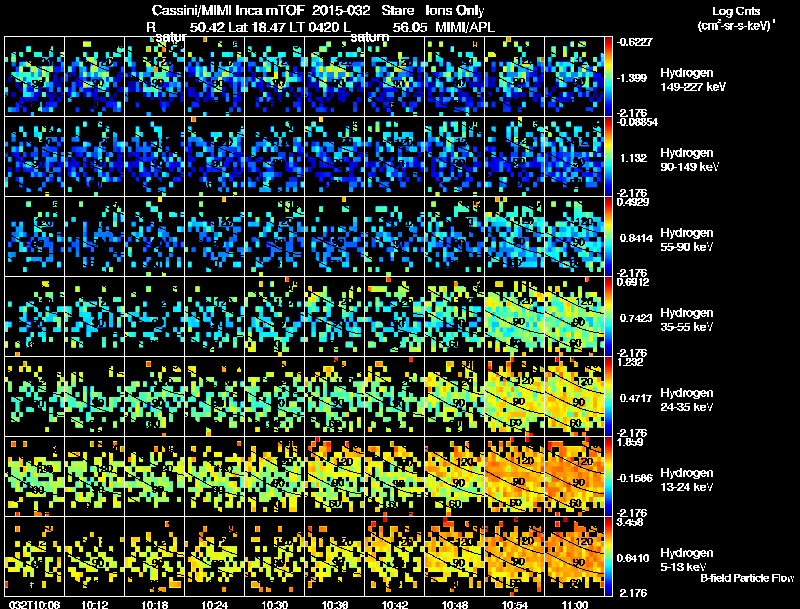Open the 24-35 keV panel at 10:48
Viewport: 800px width, 609px height.
point(455,396)
